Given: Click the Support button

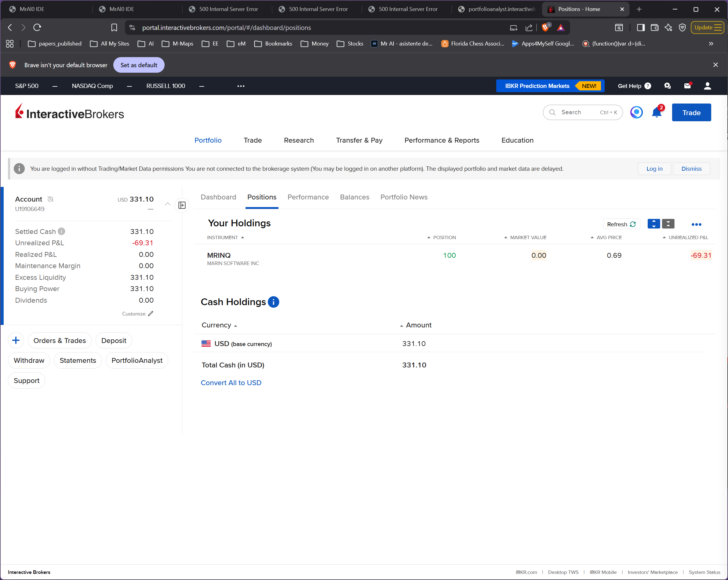Looking at the screenshot, I should [26, 380].
